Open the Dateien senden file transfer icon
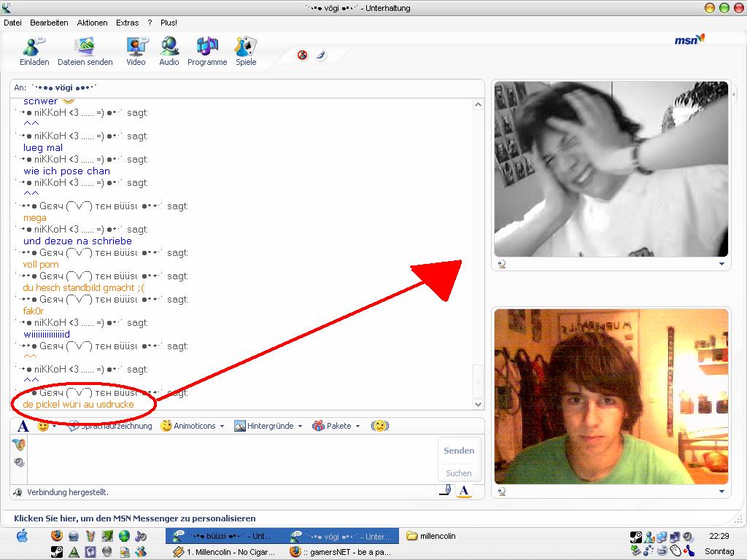This screenshot has height=560, width=747. (85, 47)
